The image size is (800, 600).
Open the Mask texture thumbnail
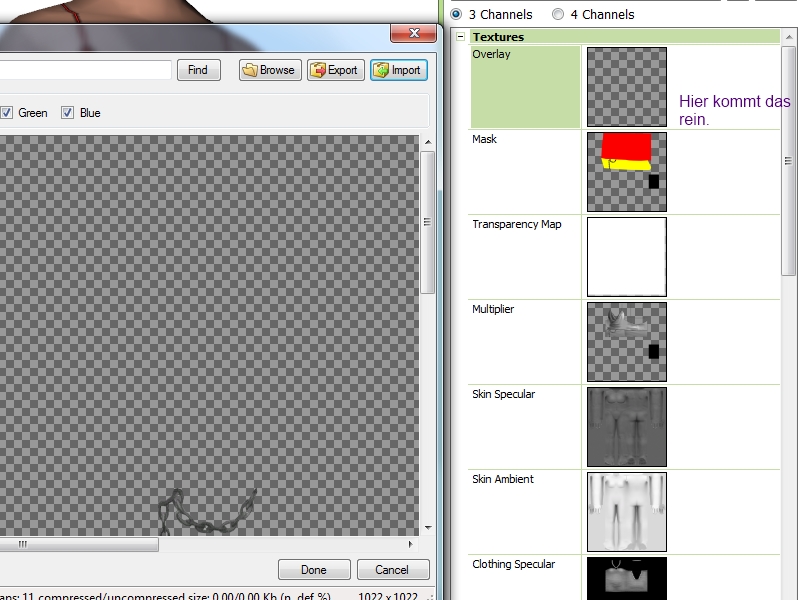coord(626,172)
